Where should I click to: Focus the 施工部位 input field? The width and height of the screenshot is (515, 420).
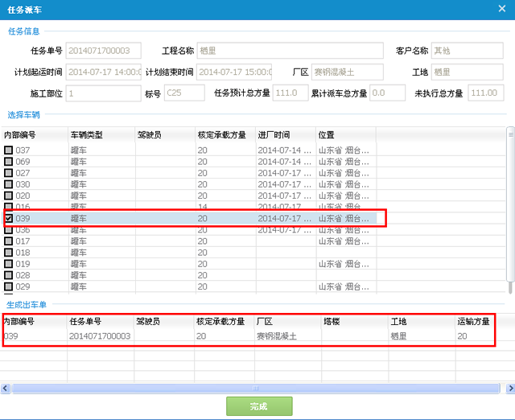(103, 93)
